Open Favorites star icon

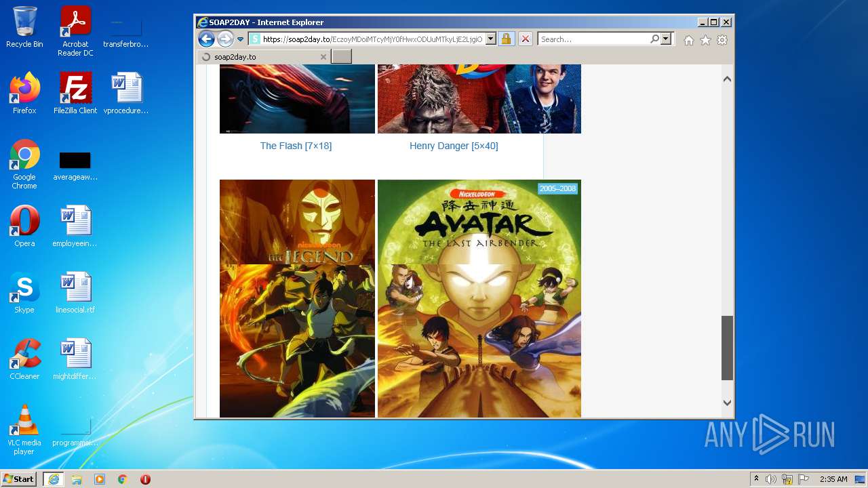click(705, 40)
